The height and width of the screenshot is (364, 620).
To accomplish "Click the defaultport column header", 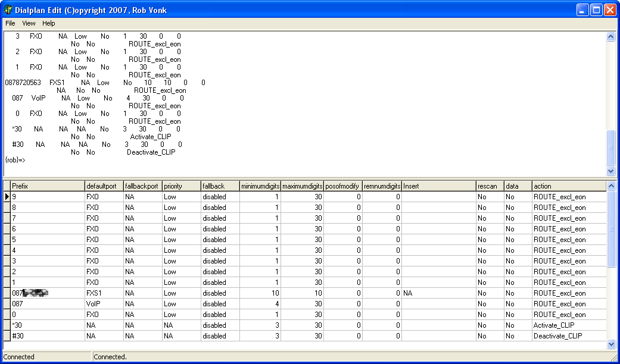I will point(104,186).
